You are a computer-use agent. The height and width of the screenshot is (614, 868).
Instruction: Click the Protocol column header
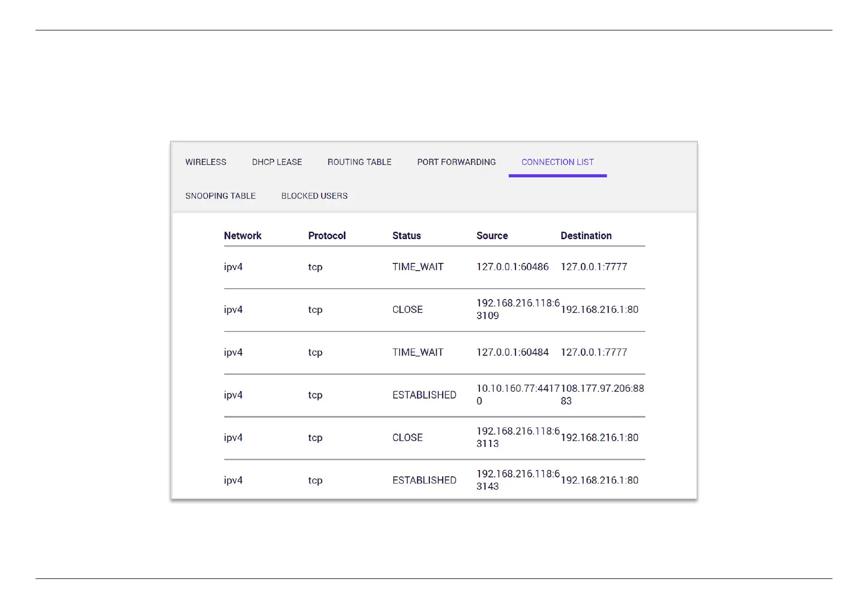327,236
